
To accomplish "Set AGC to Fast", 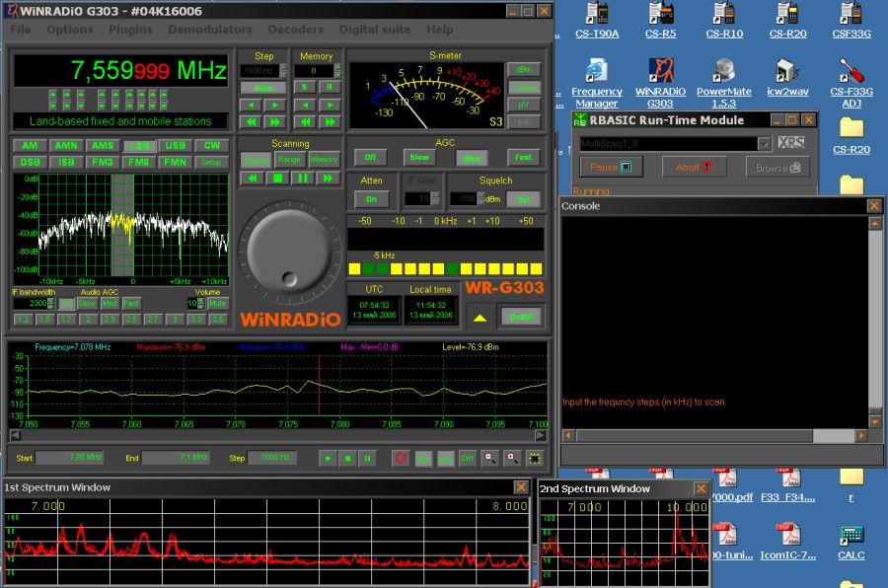I will coord(523,158).
